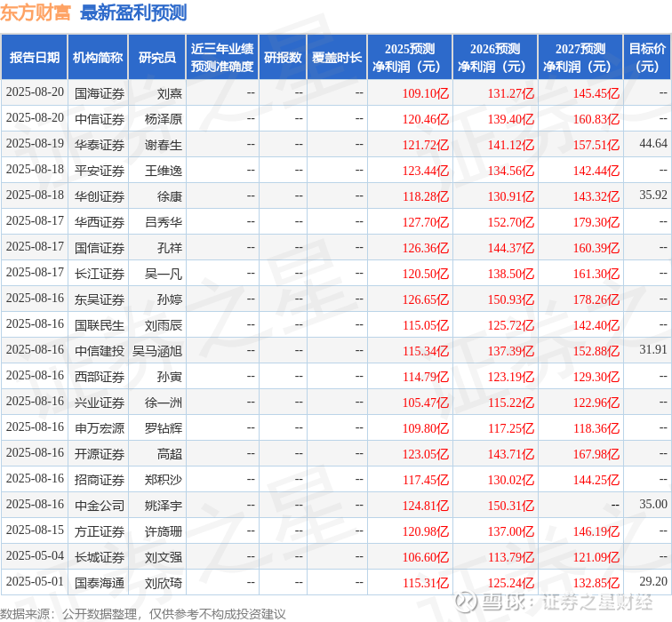The height and width of the screenshot is (622, 672).
Task: Click the 近三年业绩预测准确度 column header
Action: (x=222, y=58)
